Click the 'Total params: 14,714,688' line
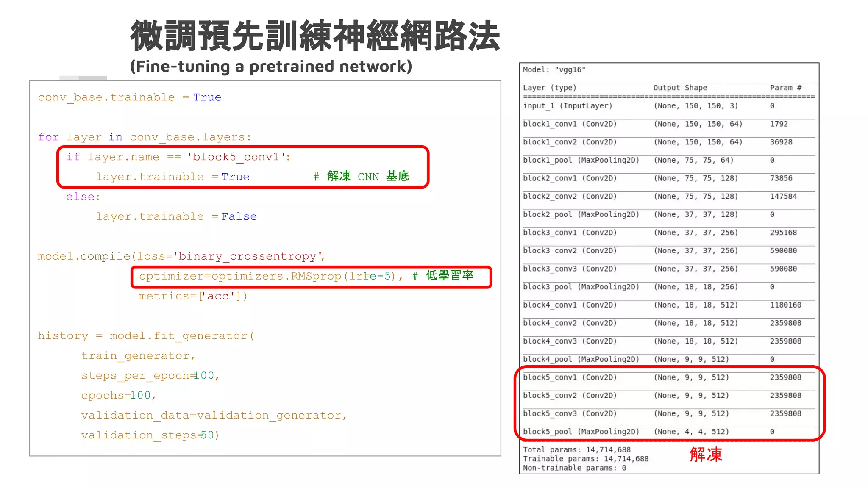The width and height of the screenshot is (868, 488). 576,450
